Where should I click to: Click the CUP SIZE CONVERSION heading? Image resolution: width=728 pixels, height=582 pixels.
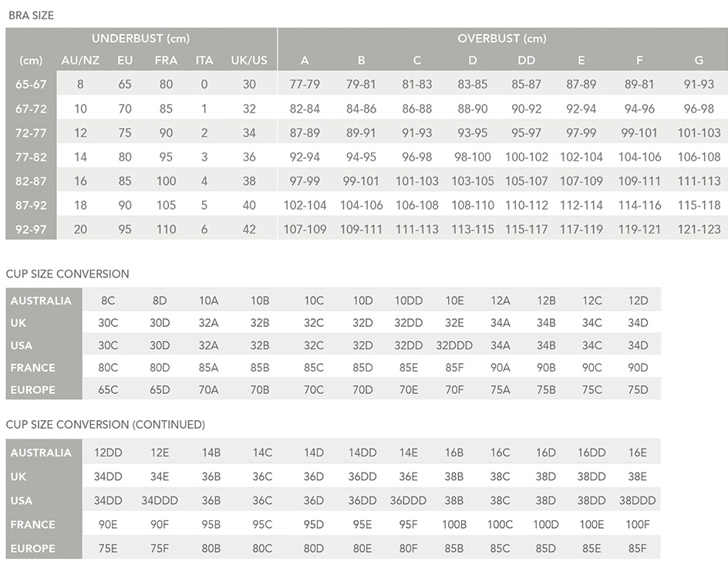pos(67,274)
